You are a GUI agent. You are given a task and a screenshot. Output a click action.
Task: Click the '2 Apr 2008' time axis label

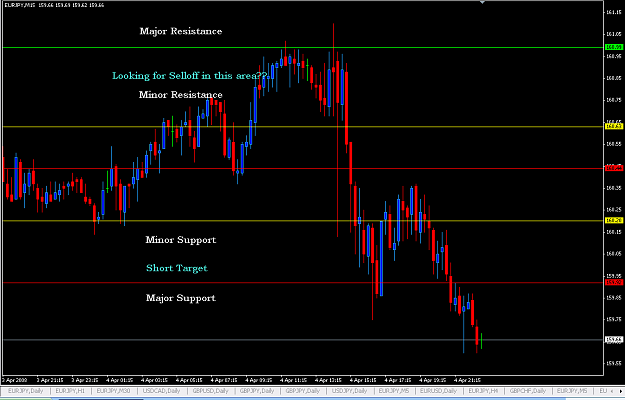click(x=15, y=380)
